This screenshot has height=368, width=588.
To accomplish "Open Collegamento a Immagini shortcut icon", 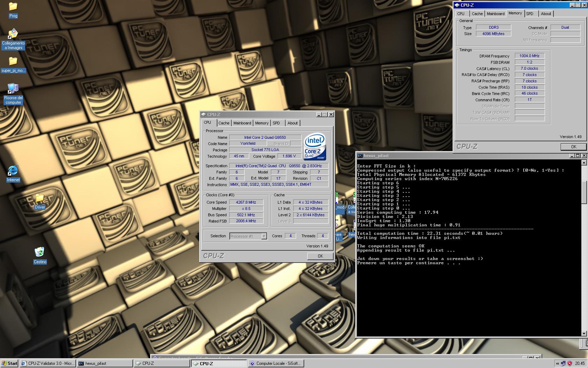I will (x=13, y=34).
